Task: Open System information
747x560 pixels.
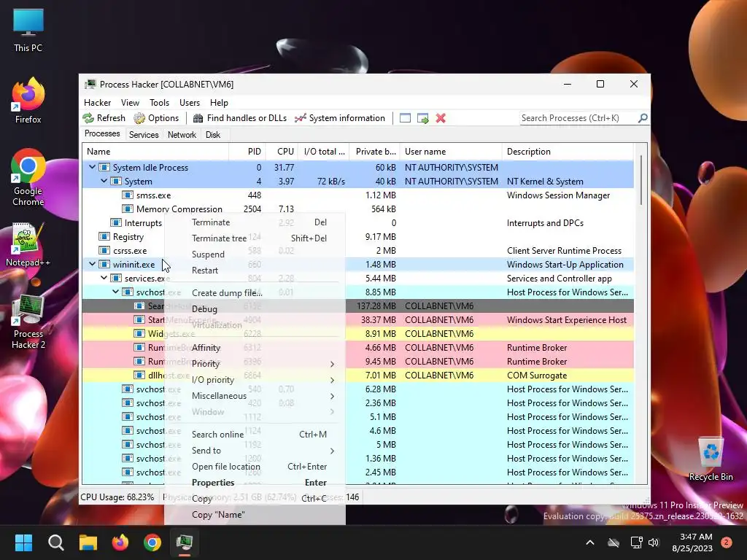Action: (340, 118)
